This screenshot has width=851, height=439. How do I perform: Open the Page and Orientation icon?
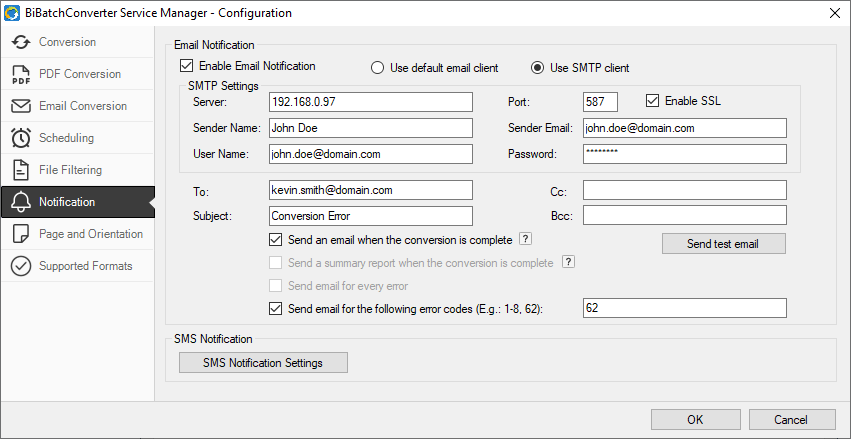click(x=21, y=234)
